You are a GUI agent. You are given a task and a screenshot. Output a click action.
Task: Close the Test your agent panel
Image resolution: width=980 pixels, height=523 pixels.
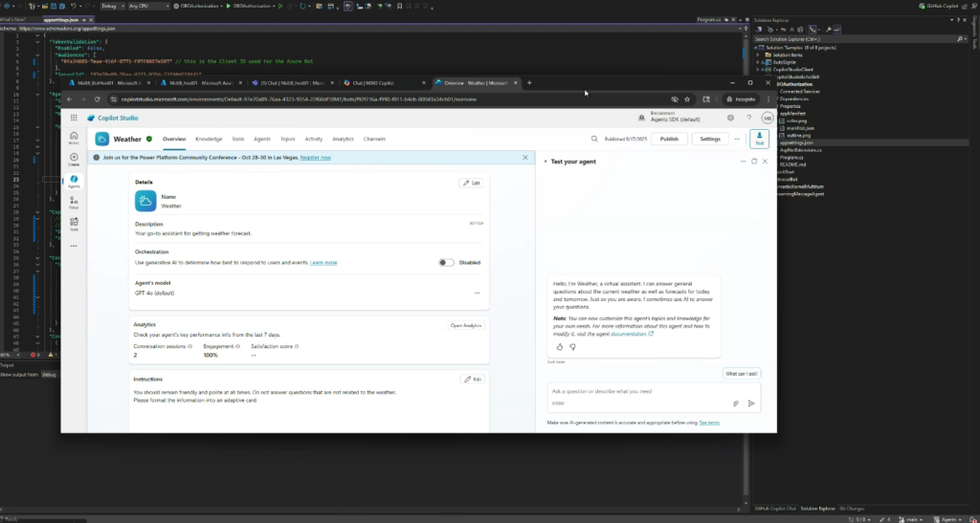[765, 161]
